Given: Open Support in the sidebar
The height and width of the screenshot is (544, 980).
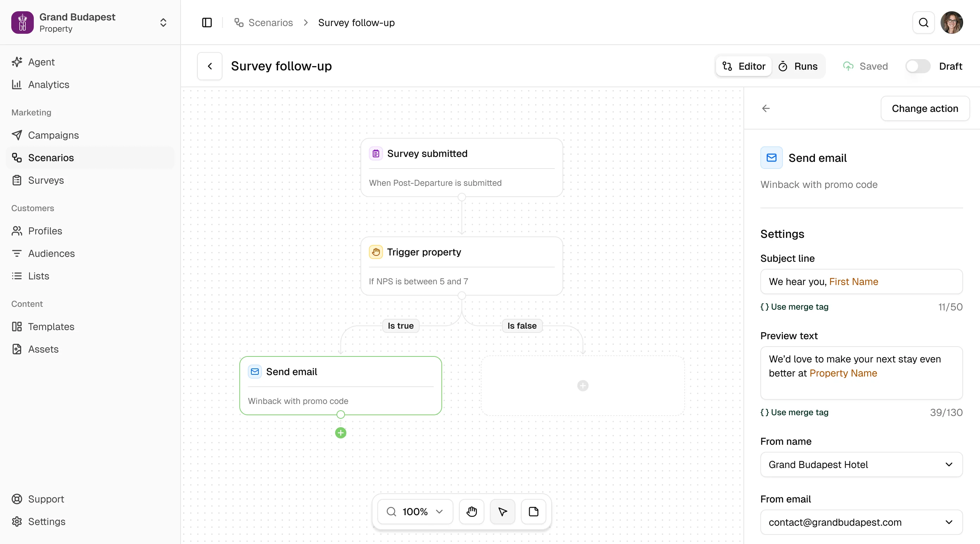Looking at the screenshot, I should pyautogui.click(x=90, y=499).
